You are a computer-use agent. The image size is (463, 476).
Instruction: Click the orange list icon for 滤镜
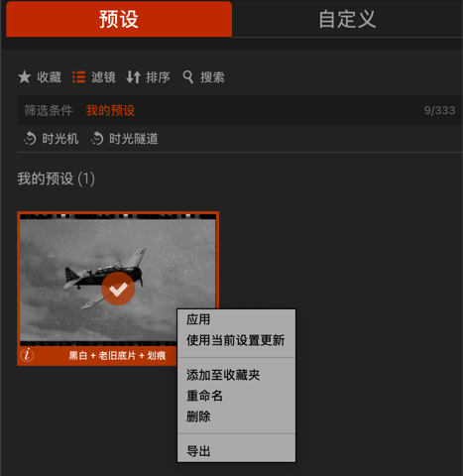tap(78, 77)
